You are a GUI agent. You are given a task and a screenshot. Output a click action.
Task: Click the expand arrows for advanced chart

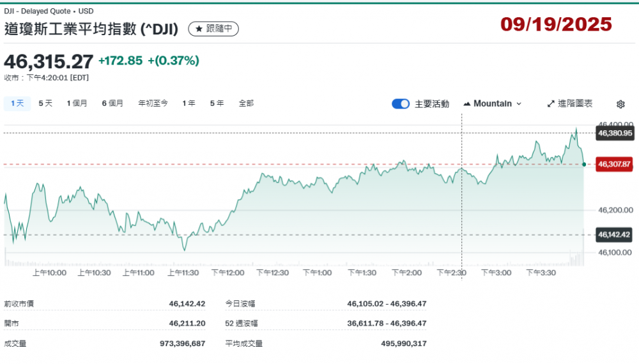[551, 103]
